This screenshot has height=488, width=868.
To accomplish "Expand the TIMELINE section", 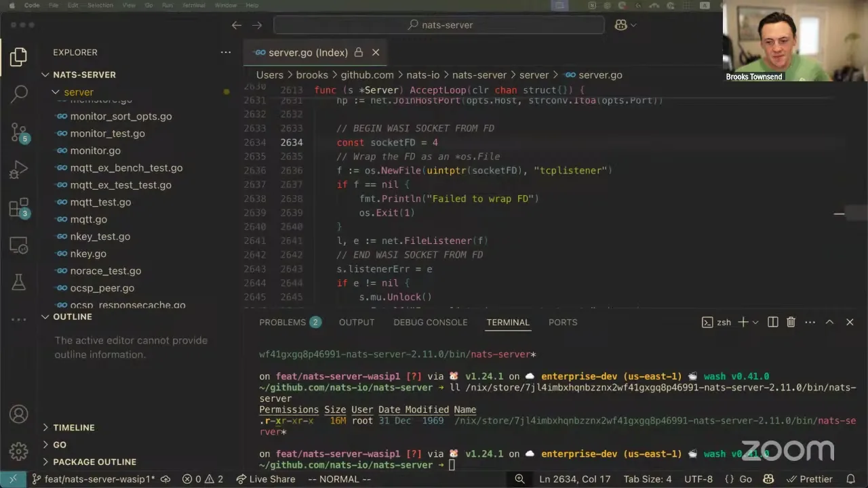I will 74,428.
